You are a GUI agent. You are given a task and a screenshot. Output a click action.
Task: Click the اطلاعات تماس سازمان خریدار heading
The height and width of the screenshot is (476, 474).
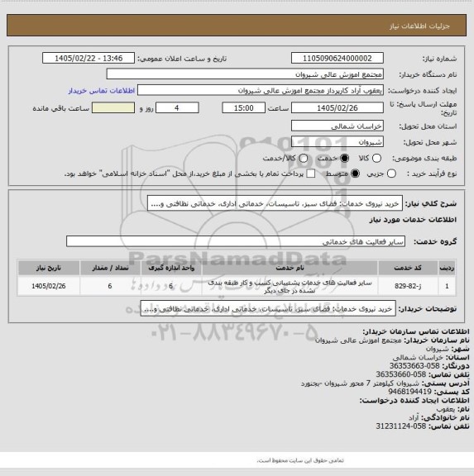pyautogui.click(x=416, y=331)
